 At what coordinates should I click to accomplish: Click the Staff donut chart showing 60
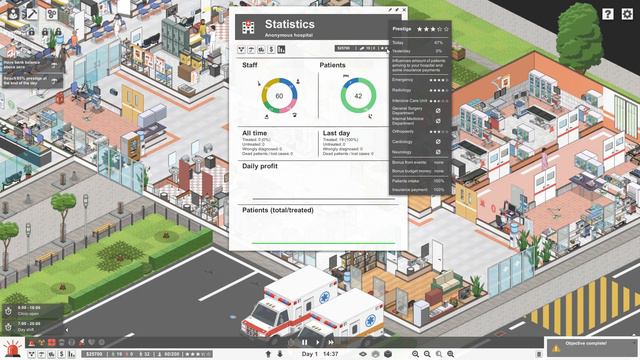[x=279, y=96]
